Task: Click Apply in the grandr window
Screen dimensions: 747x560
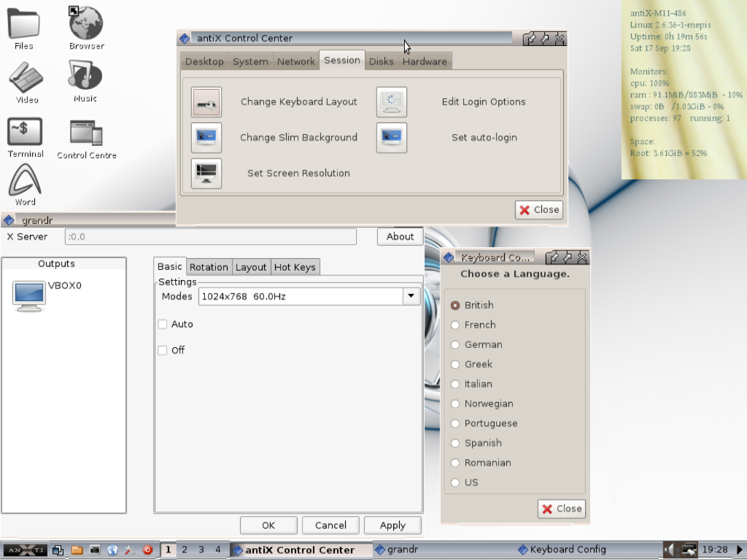Action: coord(392,526)
